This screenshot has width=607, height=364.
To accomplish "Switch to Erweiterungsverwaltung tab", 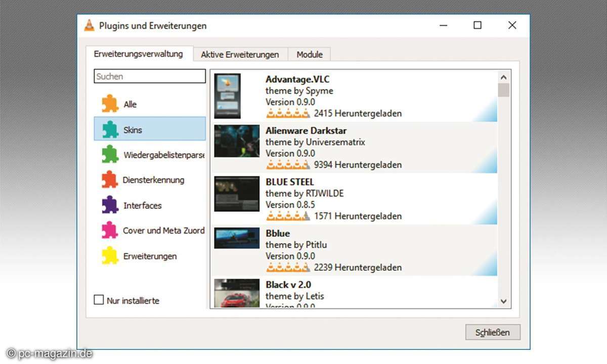I will click(x=138, y=54).
